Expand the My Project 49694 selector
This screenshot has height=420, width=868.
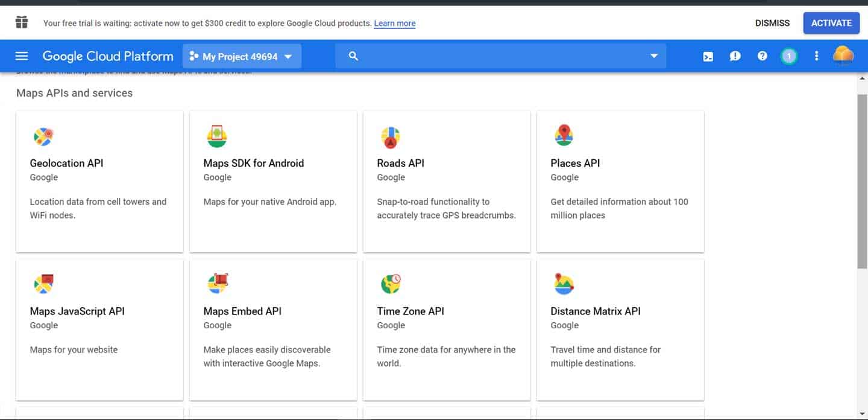pos(242,56)
